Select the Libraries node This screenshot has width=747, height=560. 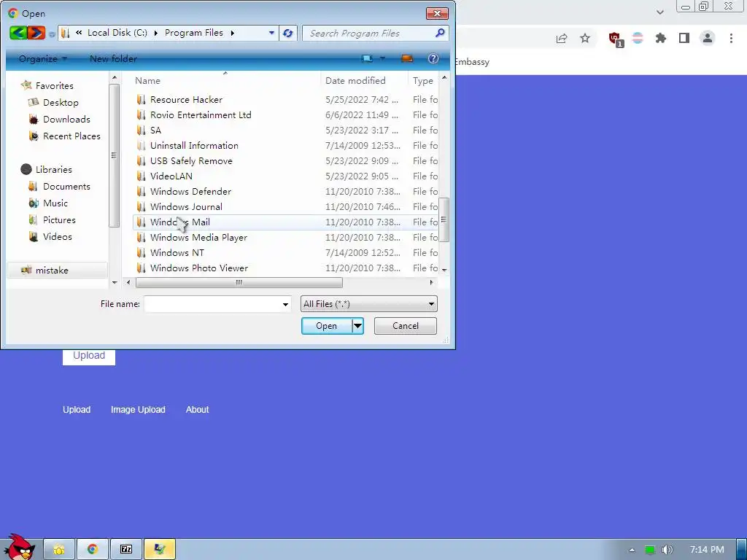coord(53,169)
